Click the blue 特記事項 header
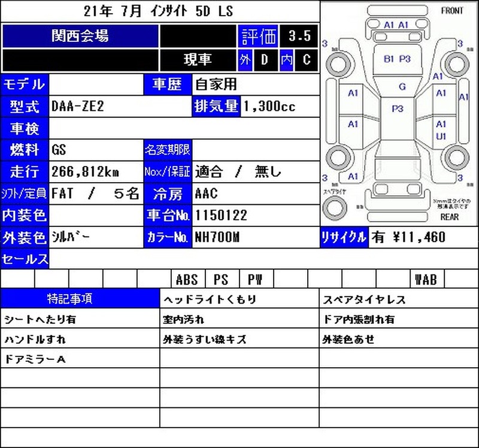Viewport: 479px width, 448px height. [80, 298]
